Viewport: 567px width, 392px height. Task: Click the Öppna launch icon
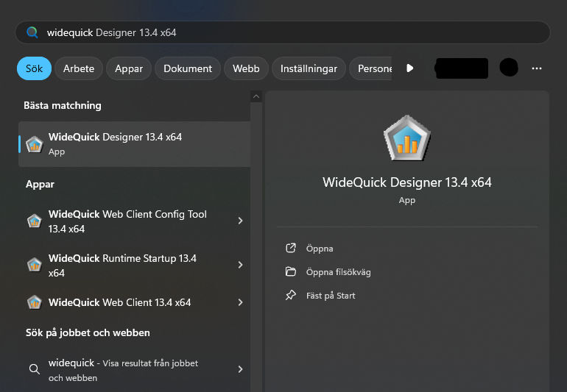pyautogui.click(x=291, y=248)
